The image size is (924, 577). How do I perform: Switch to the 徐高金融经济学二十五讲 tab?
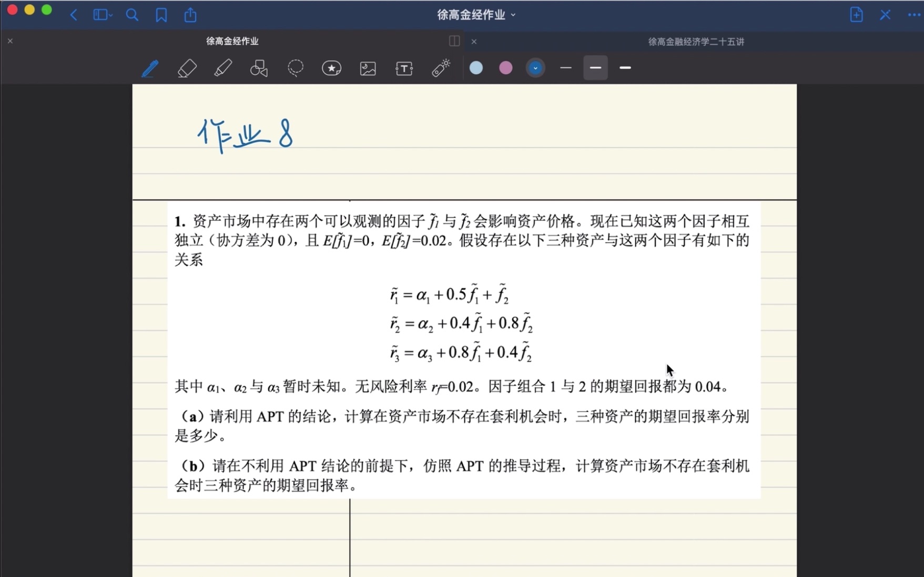(x=696, y=42)
